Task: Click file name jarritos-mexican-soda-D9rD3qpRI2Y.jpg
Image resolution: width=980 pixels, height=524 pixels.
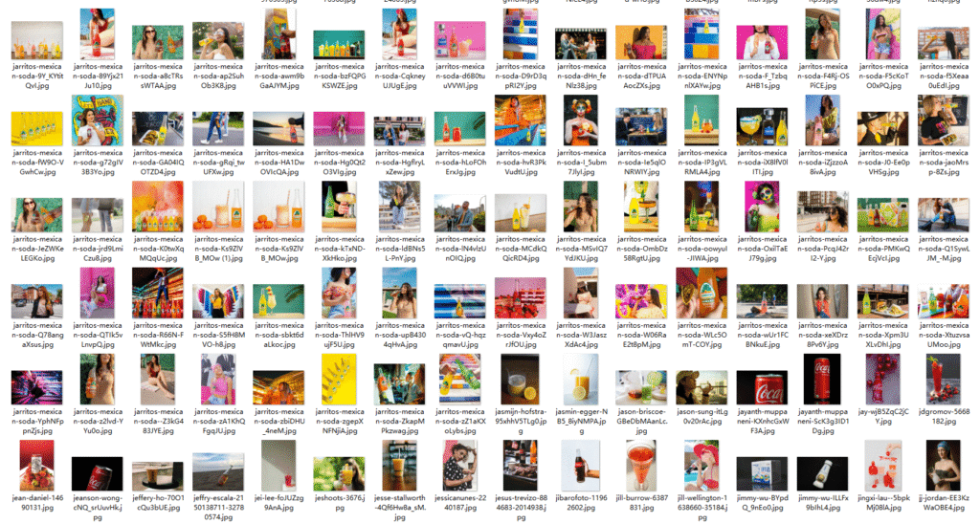Action: (521, 76)
